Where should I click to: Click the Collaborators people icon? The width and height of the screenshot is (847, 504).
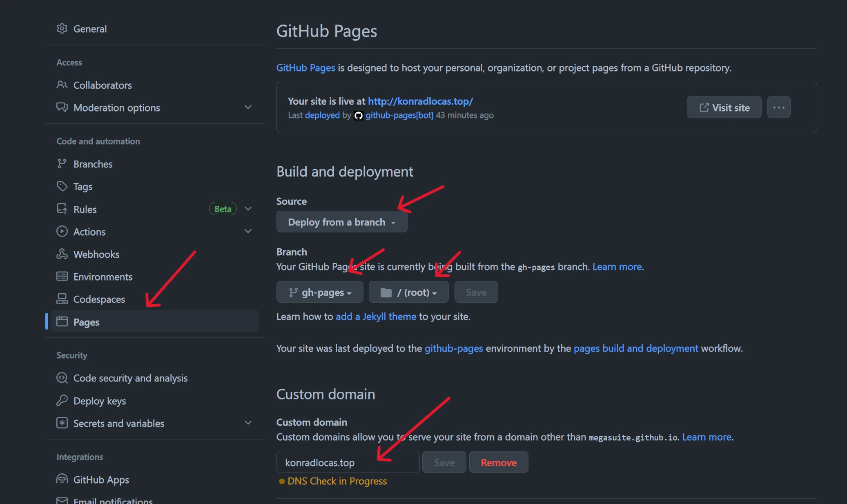point(62,85)
